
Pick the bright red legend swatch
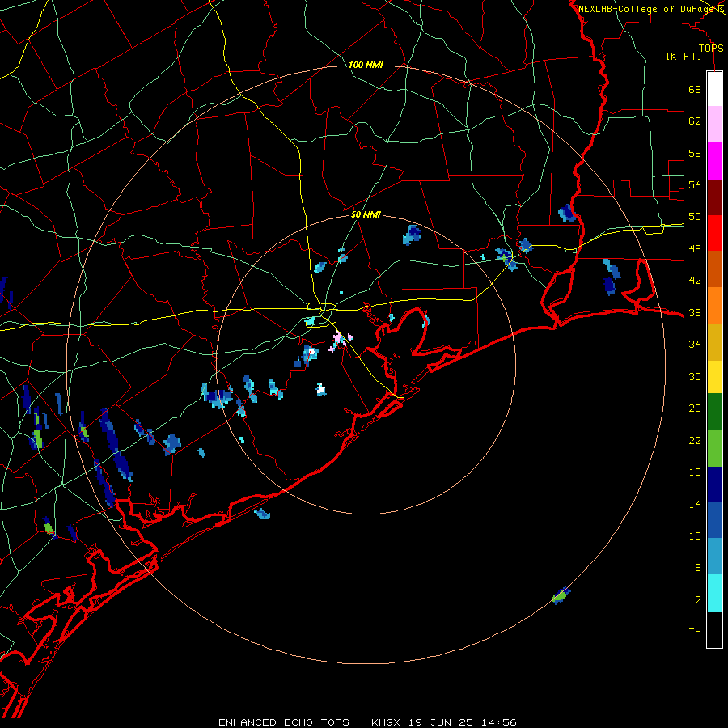(x=714, y=233)
